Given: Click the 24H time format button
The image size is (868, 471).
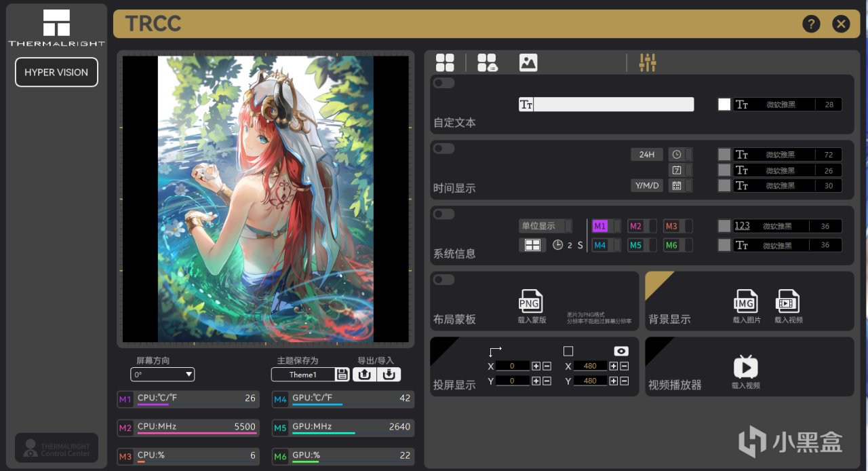Looking at the screenshot, I should pyautogui.click(x=646, y=154).
